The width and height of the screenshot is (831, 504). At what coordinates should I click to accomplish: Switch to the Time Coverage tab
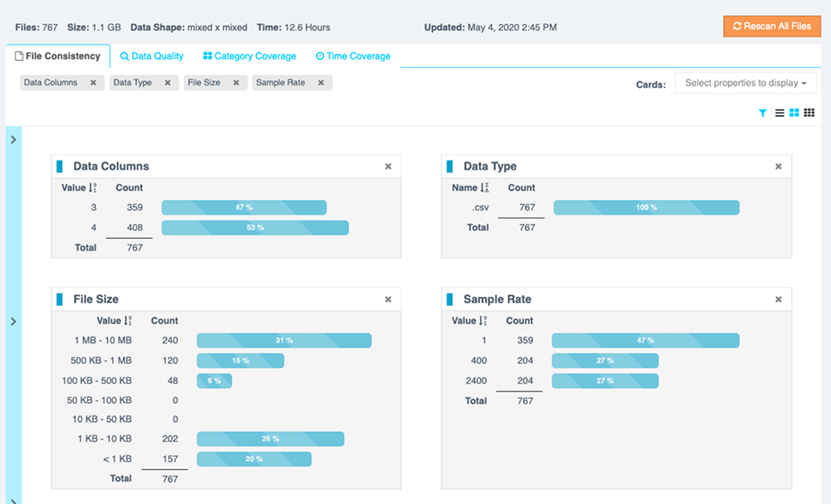coord(353,56)
